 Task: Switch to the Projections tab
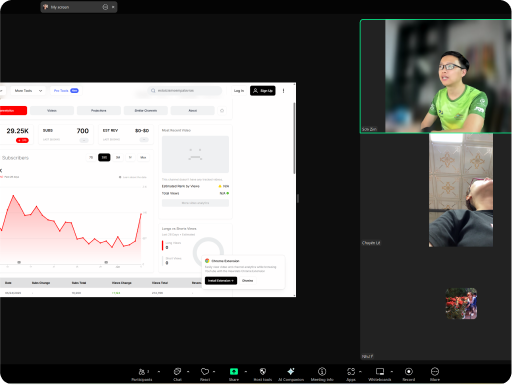(99, 110)
